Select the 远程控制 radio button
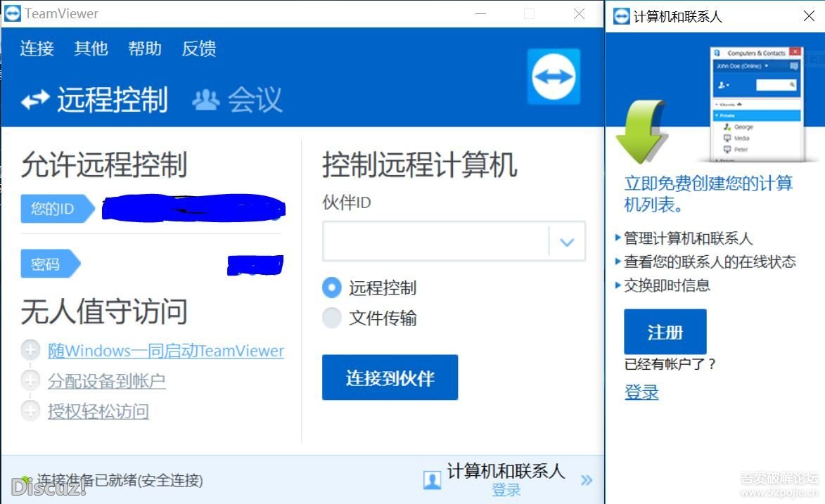This screenshot has height=504, width=825. tap(331, 287)
